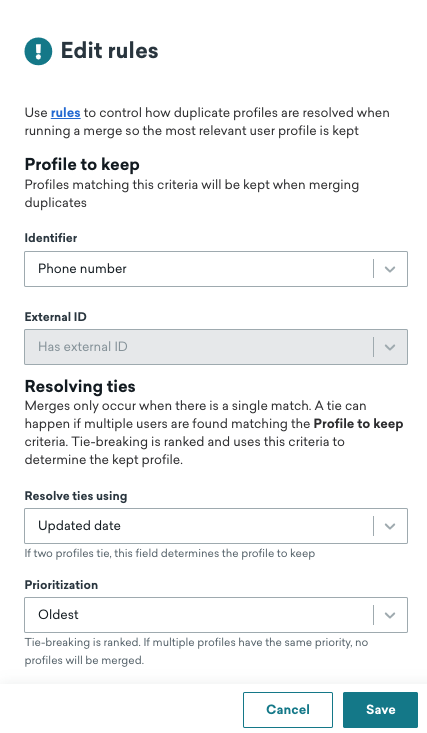Open the Identifier dropdown showing Phone number
Image resolution: width=427 pixels, height=733 pixels.
tap(216, 269)
